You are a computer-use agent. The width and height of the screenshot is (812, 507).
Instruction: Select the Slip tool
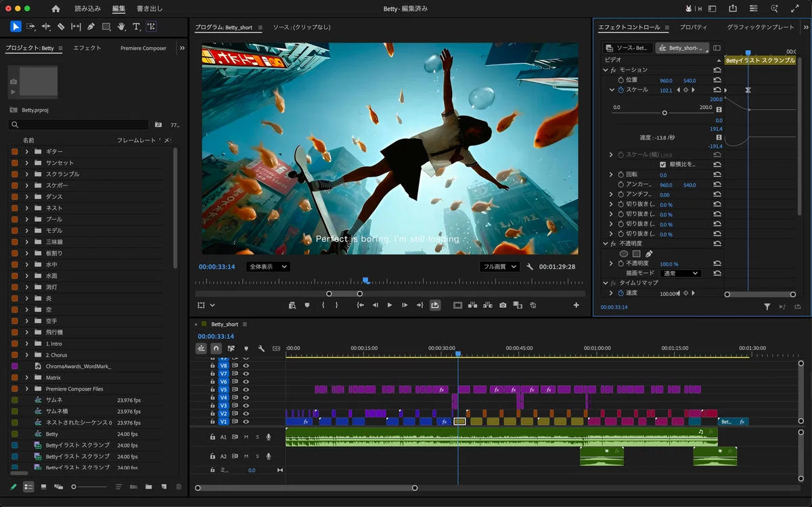pos(76,26)
